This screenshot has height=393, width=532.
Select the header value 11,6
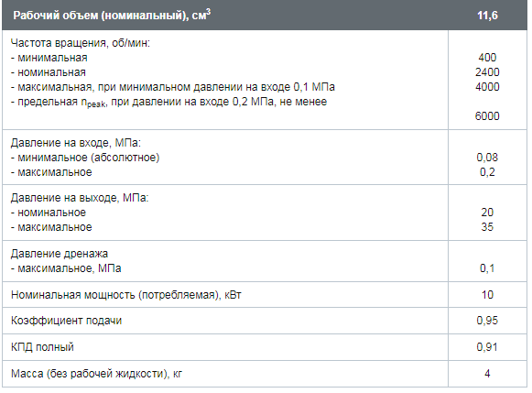click(x=487, y=16)
